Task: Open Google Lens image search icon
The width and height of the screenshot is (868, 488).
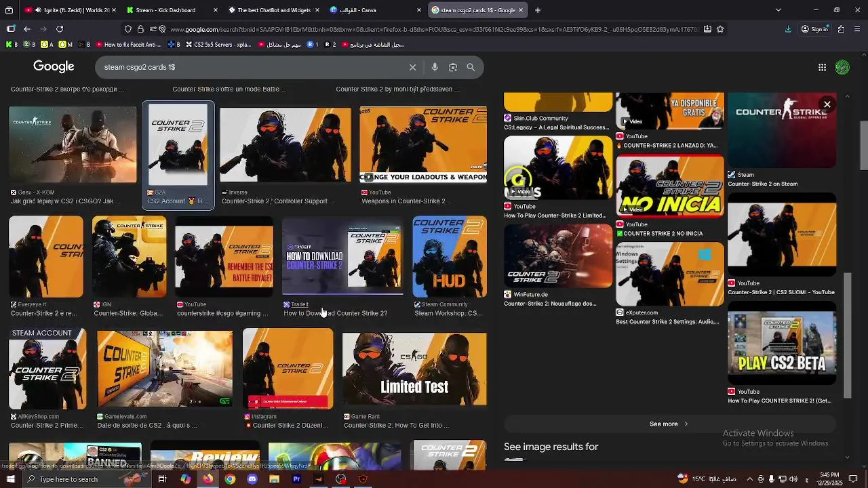Action: pos(453,67)
